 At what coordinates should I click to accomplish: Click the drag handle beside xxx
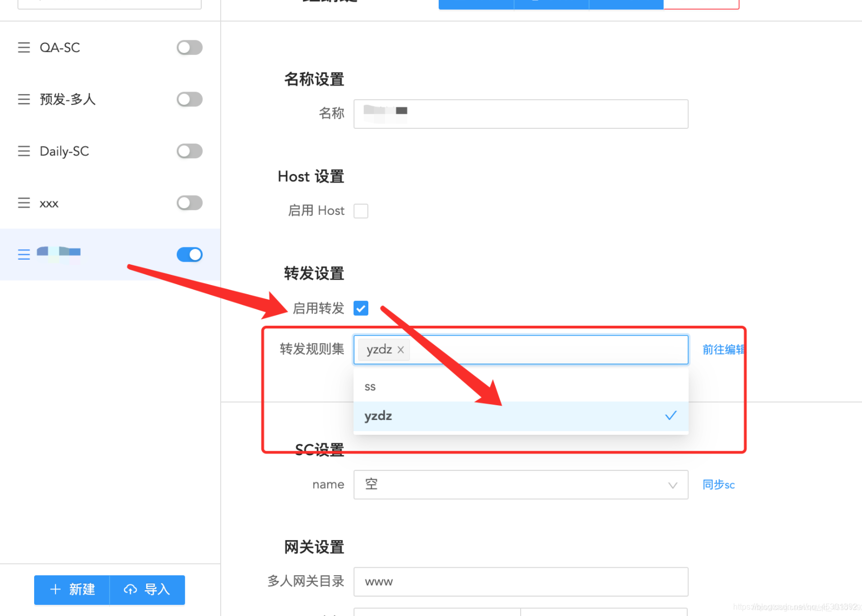24,203
